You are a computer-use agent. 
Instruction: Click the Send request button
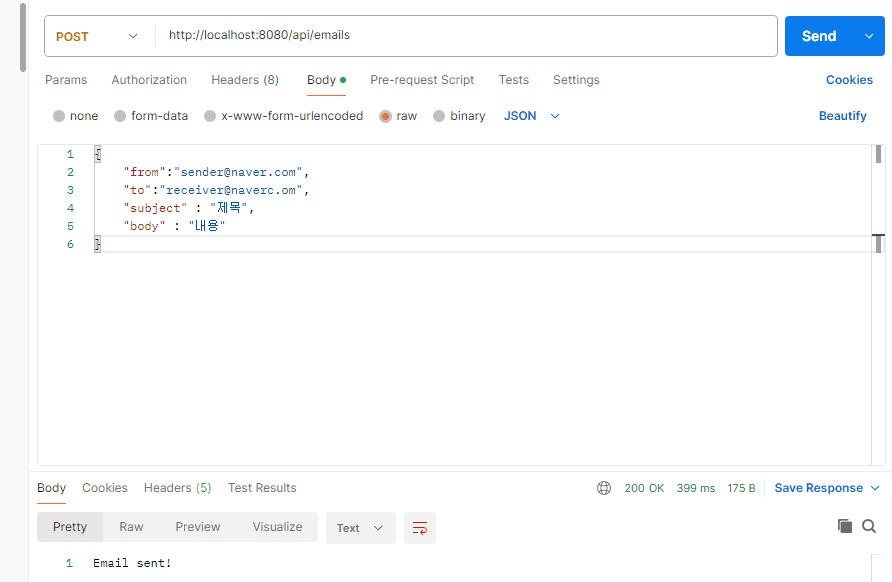pyautogui.click(x=818, y=36)
